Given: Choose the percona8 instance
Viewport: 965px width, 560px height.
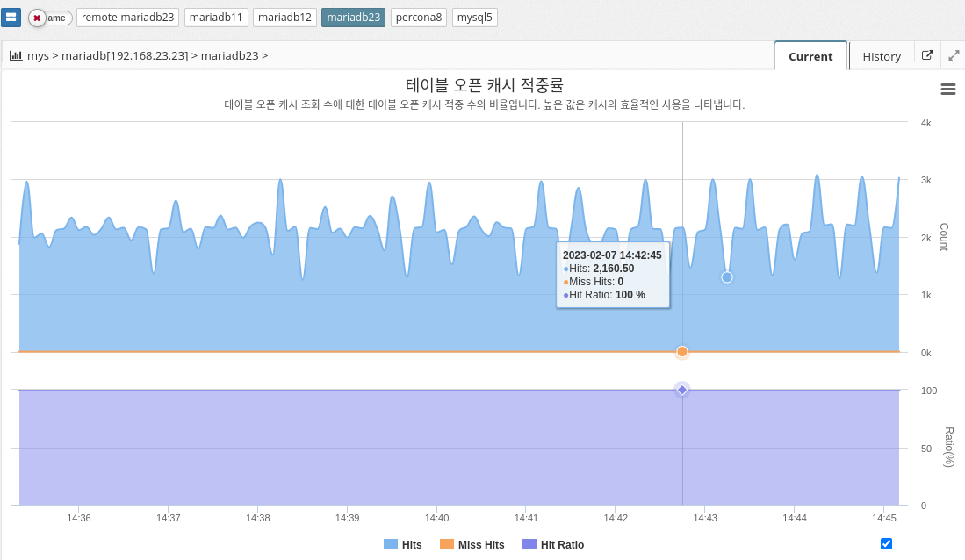Looking at the screenshot, I should [x=419, y=18].
